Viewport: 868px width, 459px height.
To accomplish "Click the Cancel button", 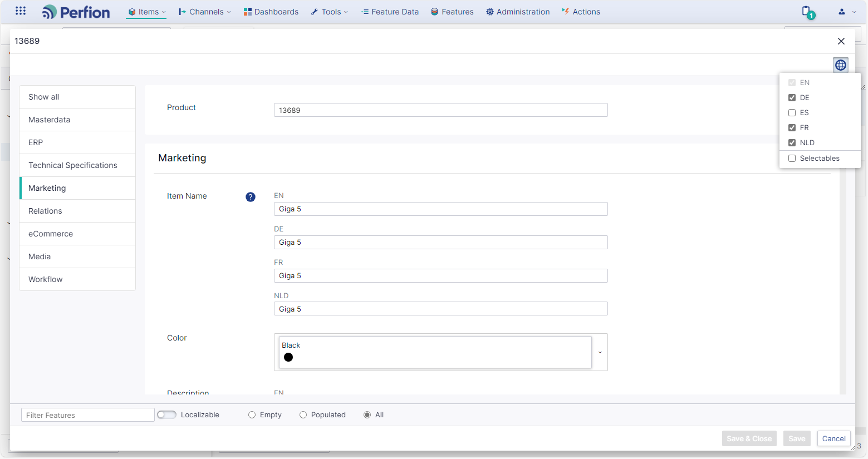I will pyautogui.click(x=833, y=438).
